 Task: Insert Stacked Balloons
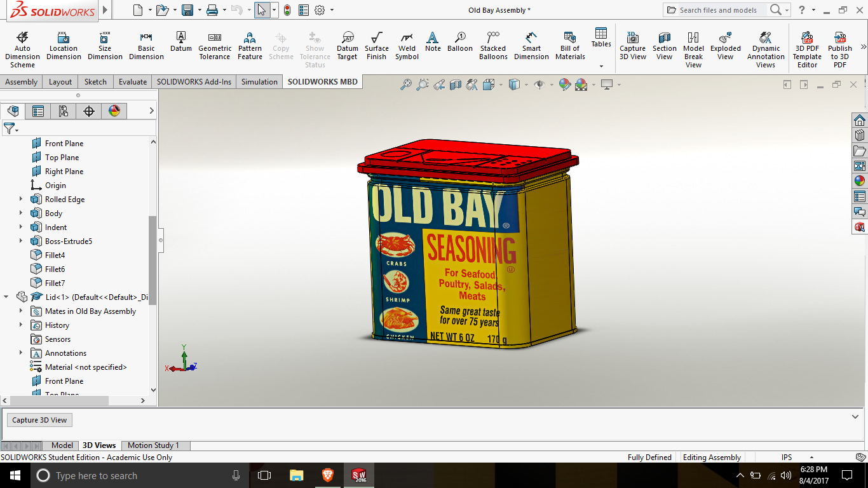493,46
